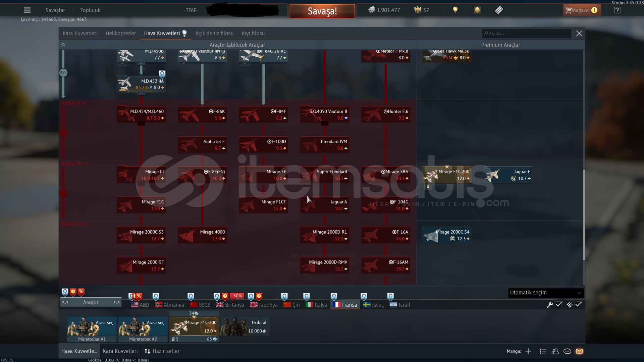Select Mirage F1C-200 premium aircraft

[x=447, y=175]
